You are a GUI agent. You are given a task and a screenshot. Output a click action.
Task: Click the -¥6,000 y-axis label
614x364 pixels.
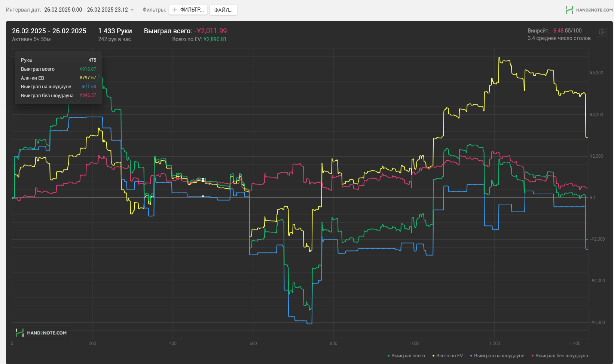[x=597, y=323]
